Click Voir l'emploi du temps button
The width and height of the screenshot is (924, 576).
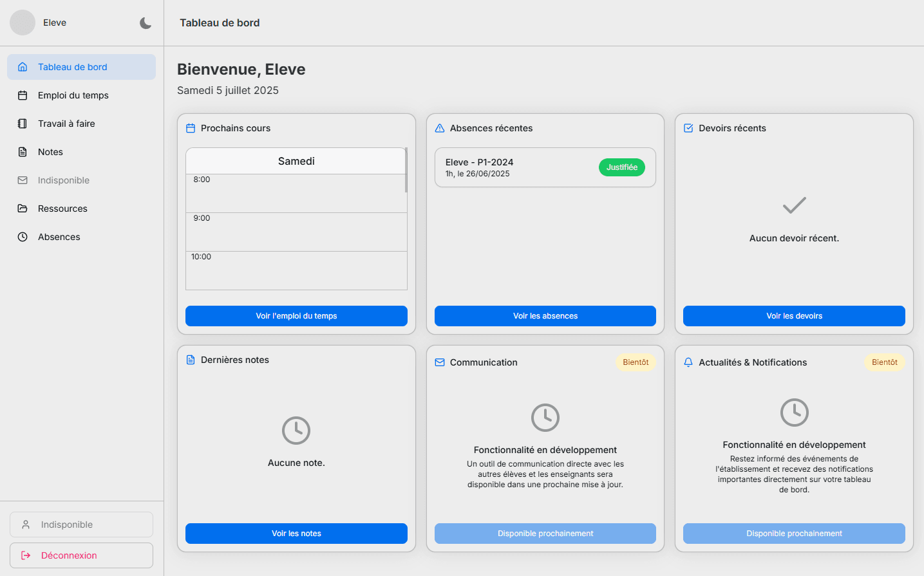pyautogui.click(x=296, y=316)
